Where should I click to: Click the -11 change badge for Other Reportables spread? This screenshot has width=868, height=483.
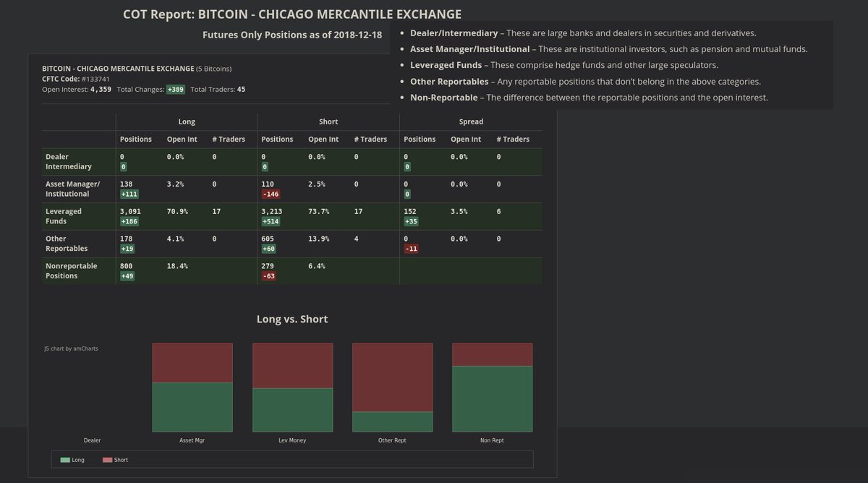[412, 249]
